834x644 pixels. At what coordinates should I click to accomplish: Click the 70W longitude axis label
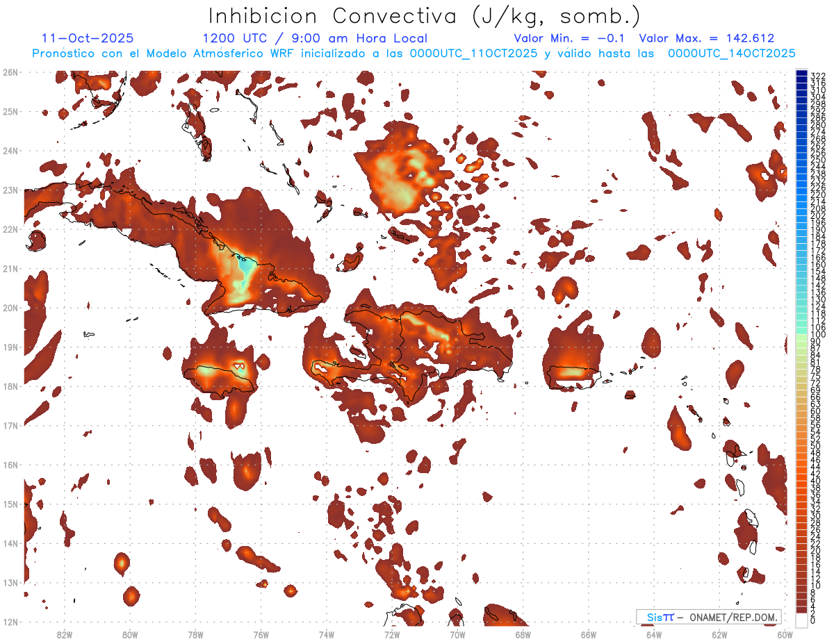coord(457,634)
